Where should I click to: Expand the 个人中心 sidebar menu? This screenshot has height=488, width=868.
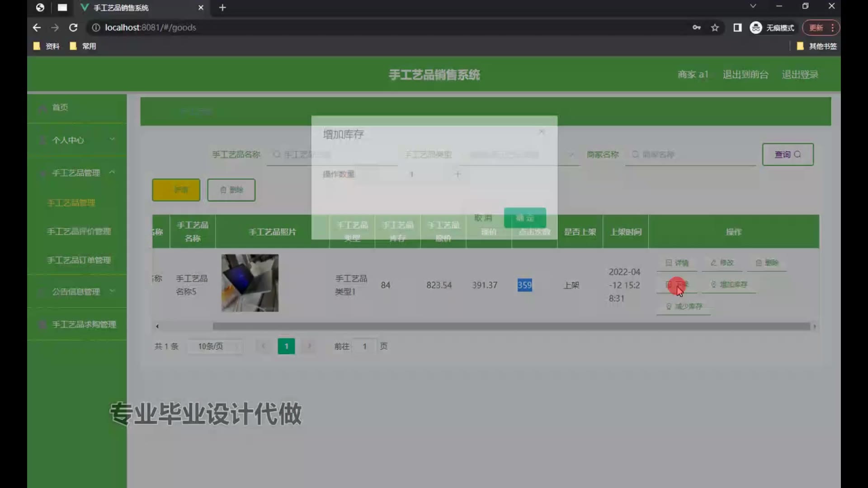point(77,140)
